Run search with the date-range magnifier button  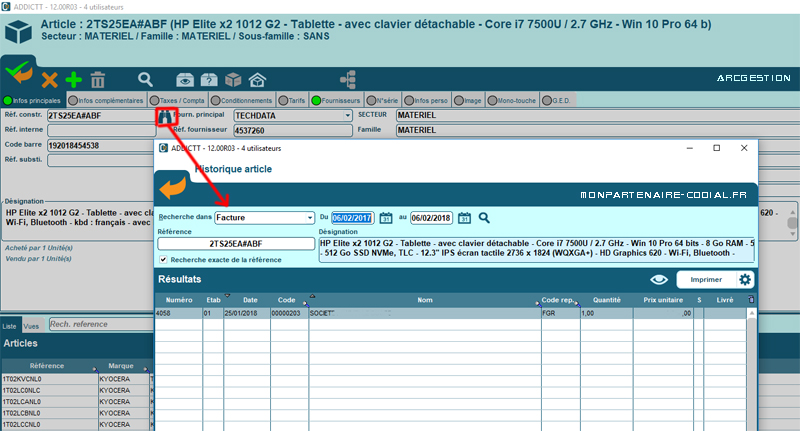[x=484, y=217]
